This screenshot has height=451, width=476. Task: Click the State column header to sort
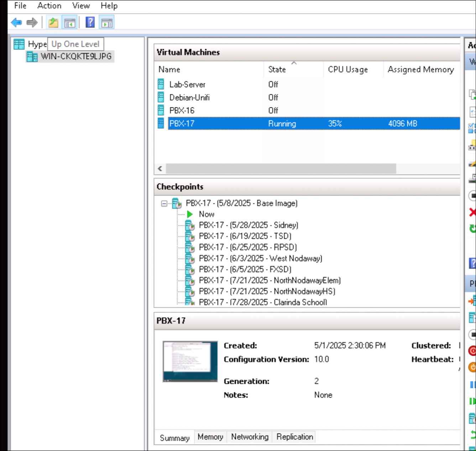click(277, 69)
